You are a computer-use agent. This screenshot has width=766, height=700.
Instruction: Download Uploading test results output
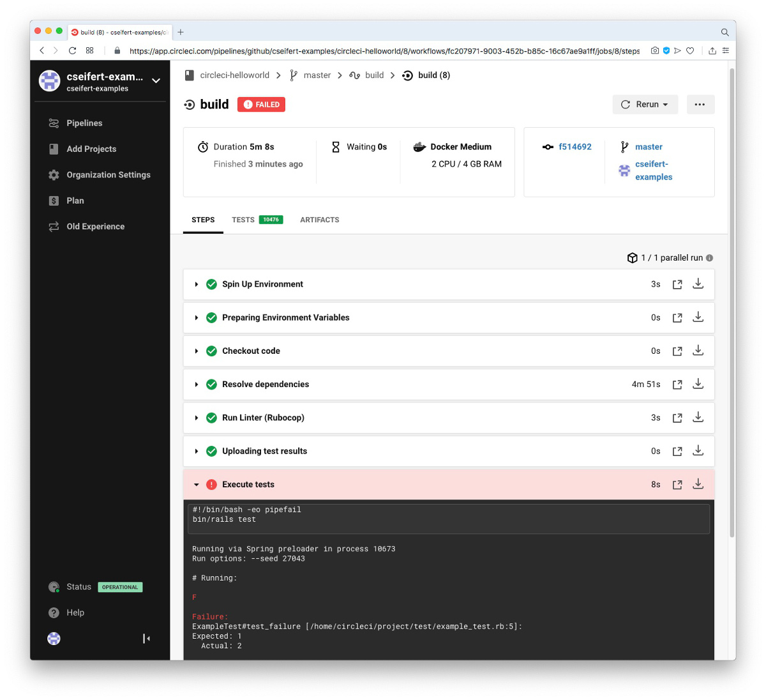[x=698, y=450]
